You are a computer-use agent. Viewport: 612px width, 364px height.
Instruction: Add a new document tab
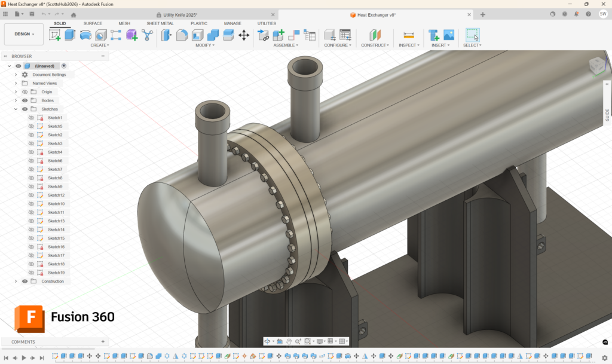click(x=483, y=14)
